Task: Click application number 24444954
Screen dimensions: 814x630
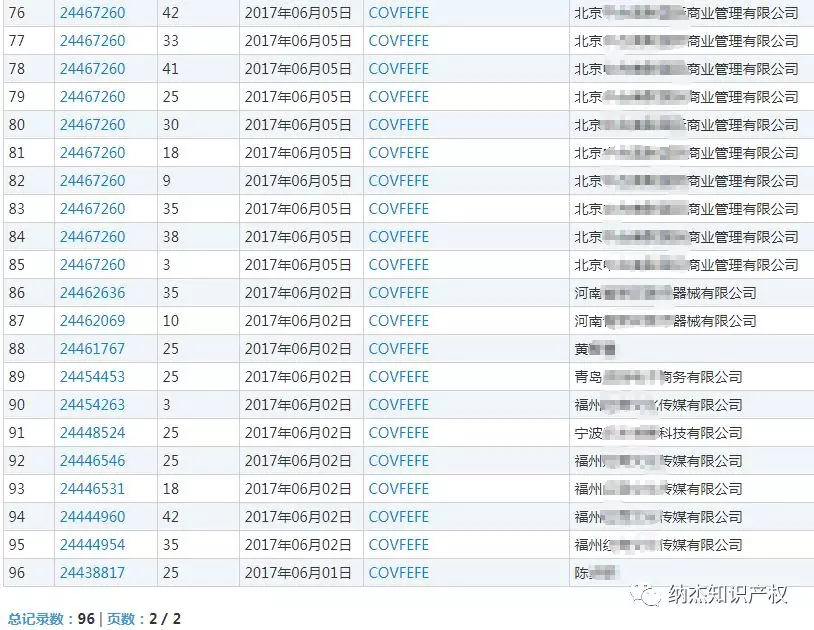Action: click(x=92, y=545)
